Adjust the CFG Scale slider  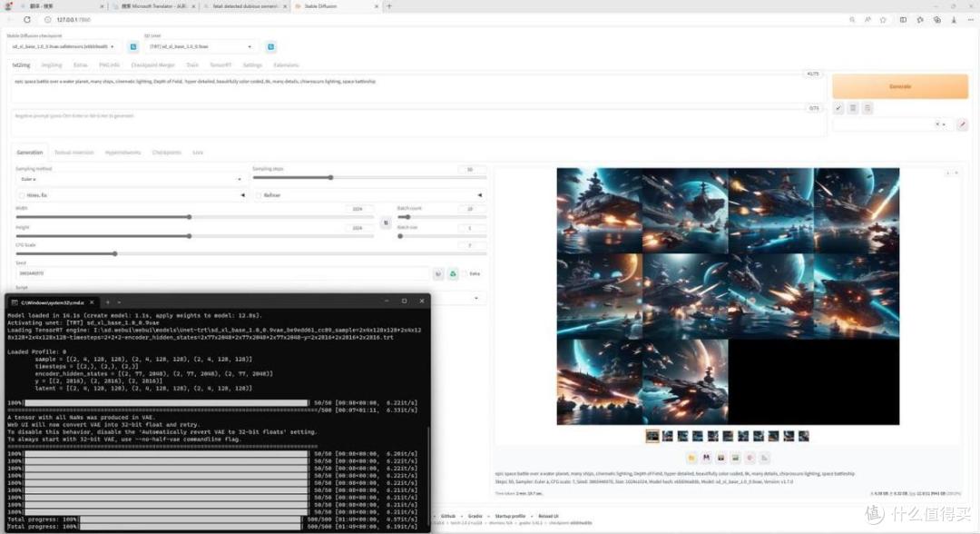115,254
